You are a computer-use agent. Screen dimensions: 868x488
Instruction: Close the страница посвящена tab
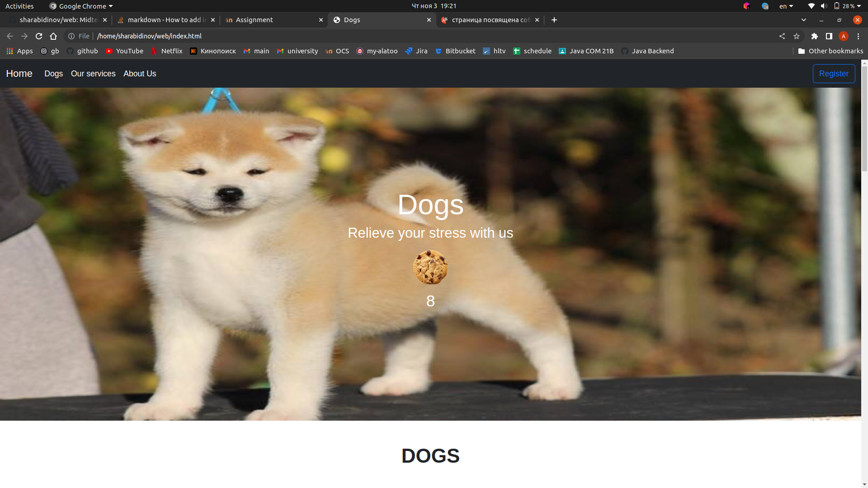[x=537, y=20]
